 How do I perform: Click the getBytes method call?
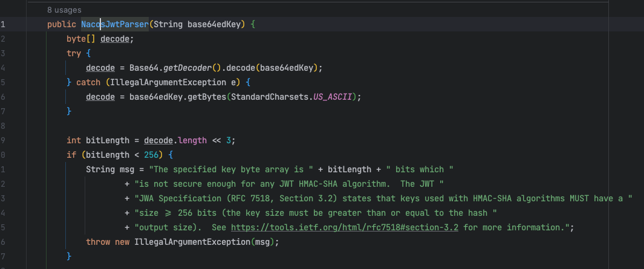click(207, 97)
